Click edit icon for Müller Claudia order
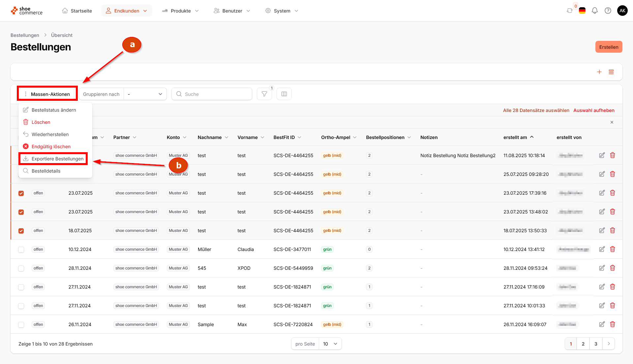 (x=602, y=249)
